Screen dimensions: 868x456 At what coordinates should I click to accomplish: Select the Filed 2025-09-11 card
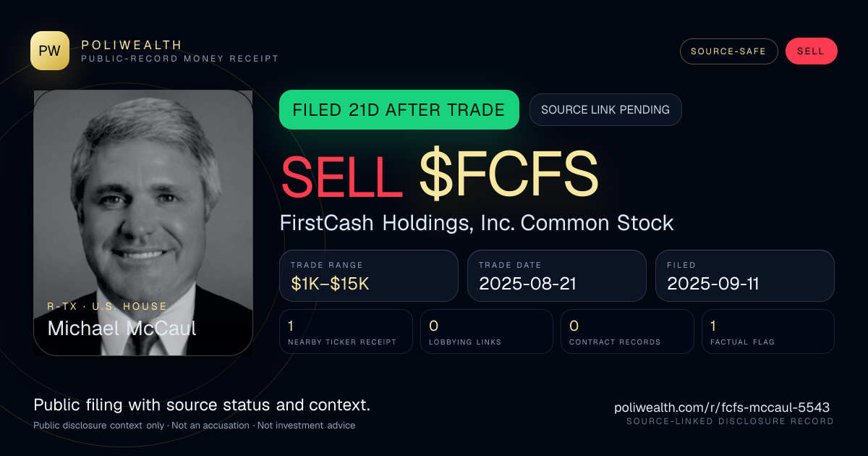(745, 276)
